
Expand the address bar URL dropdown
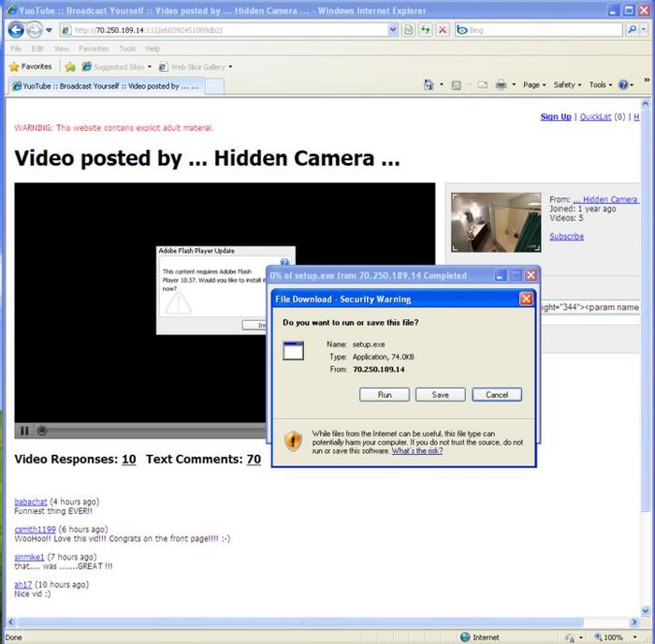393,30
